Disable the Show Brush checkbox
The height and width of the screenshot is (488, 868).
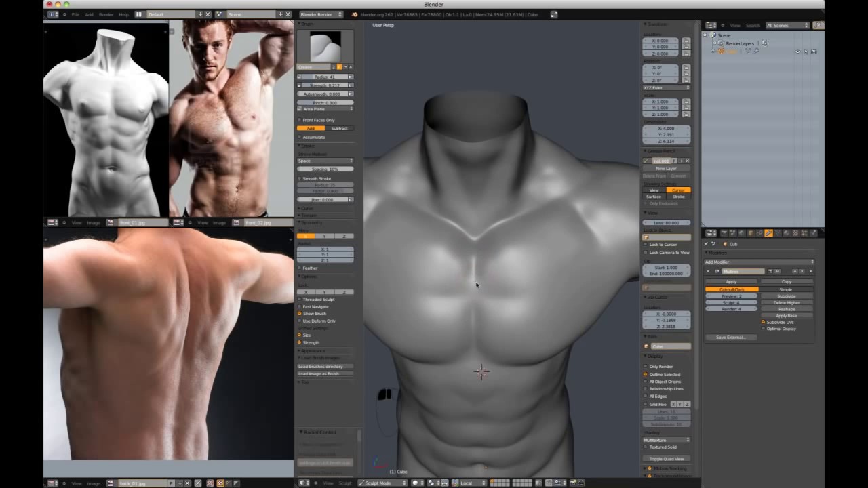pos(300,314)
